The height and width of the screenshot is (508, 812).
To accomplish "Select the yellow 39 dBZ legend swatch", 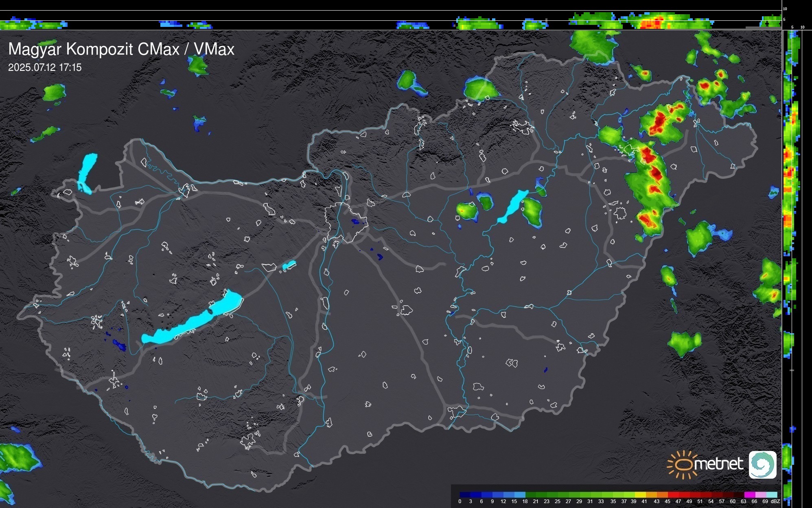I will tap(640, 495).
